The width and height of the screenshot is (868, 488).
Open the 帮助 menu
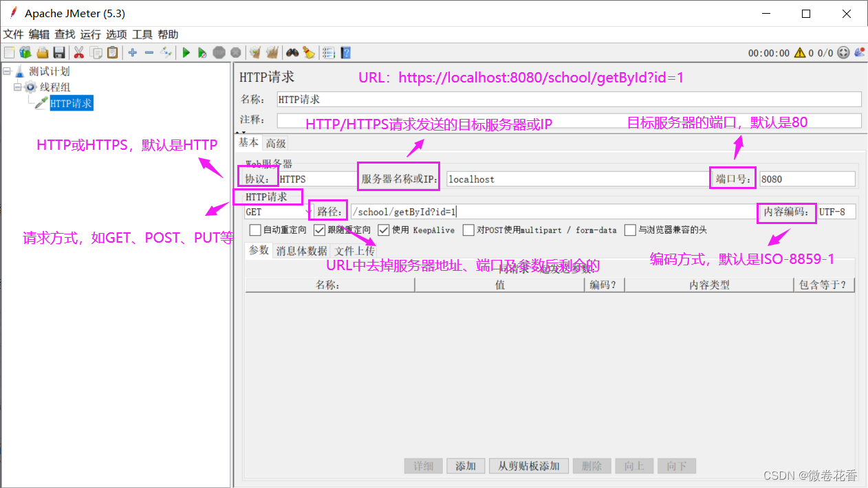click(x=168, y=34)
